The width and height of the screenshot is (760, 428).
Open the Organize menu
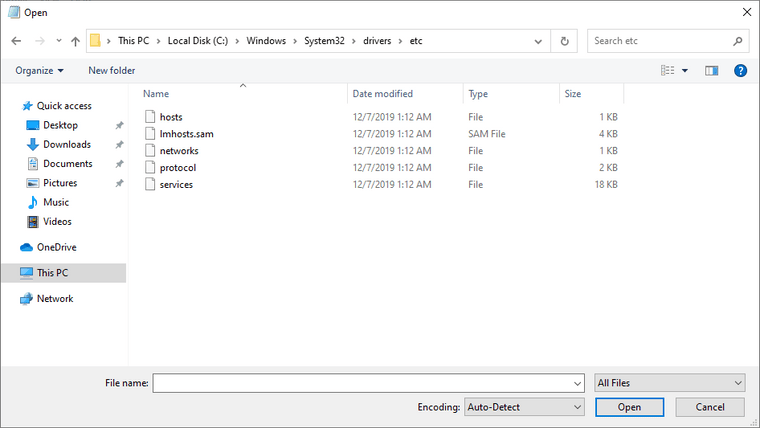[39, 71]
